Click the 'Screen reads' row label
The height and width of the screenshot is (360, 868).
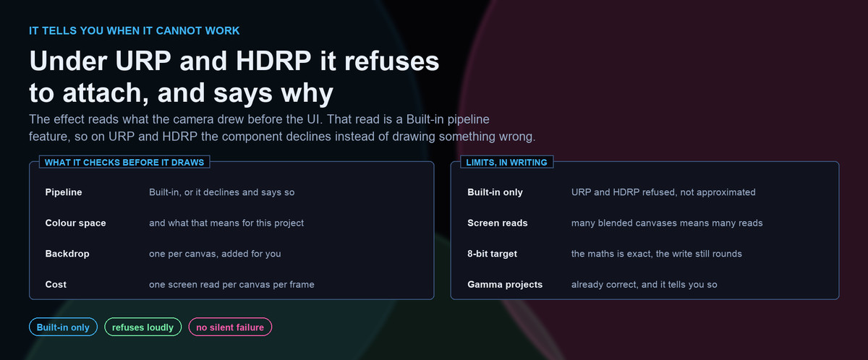point(498,223)
